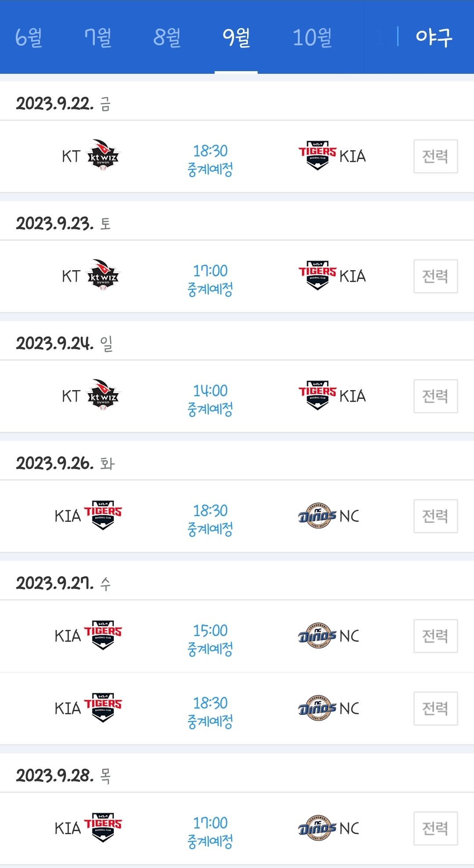Open 전력 for the 9.28 17:00 game

click(x=435, y=828)
